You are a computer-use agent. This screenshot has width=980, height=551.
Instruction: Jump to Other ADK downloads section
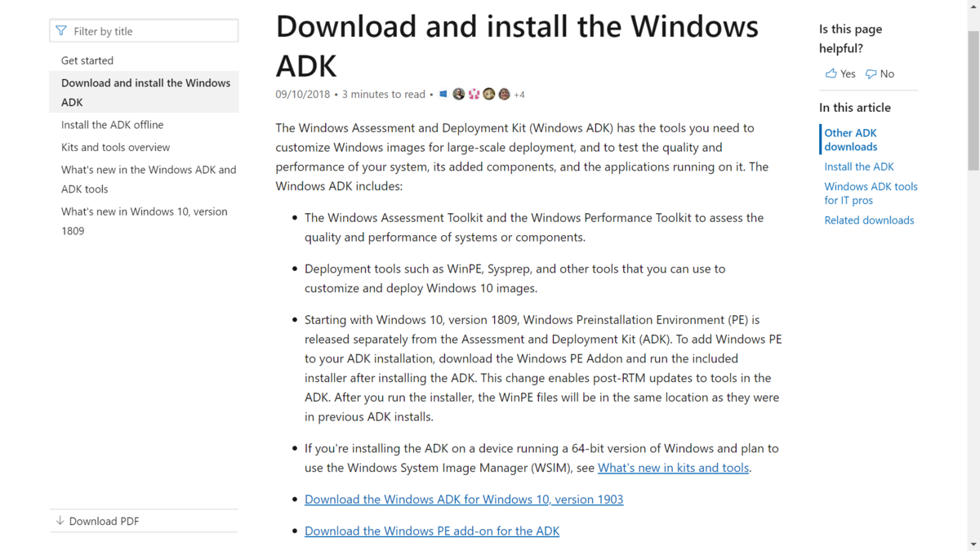(851, 140)
